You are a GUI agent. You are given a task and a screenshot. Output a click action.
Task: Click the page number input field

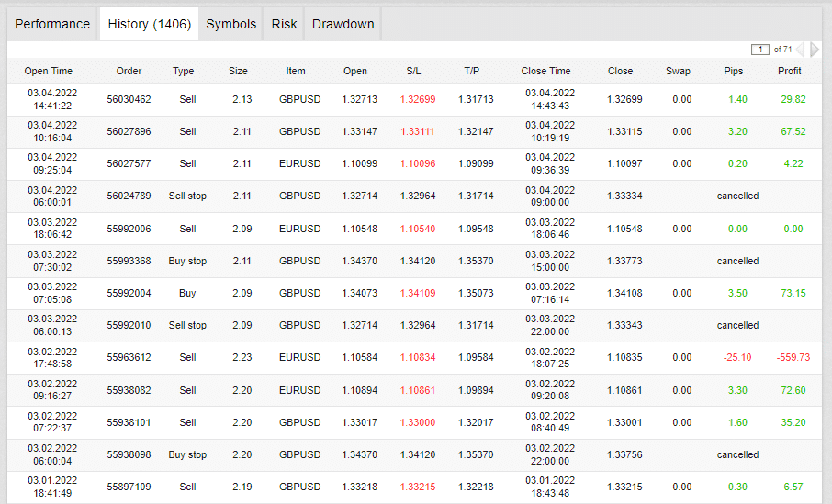point(759,50)
